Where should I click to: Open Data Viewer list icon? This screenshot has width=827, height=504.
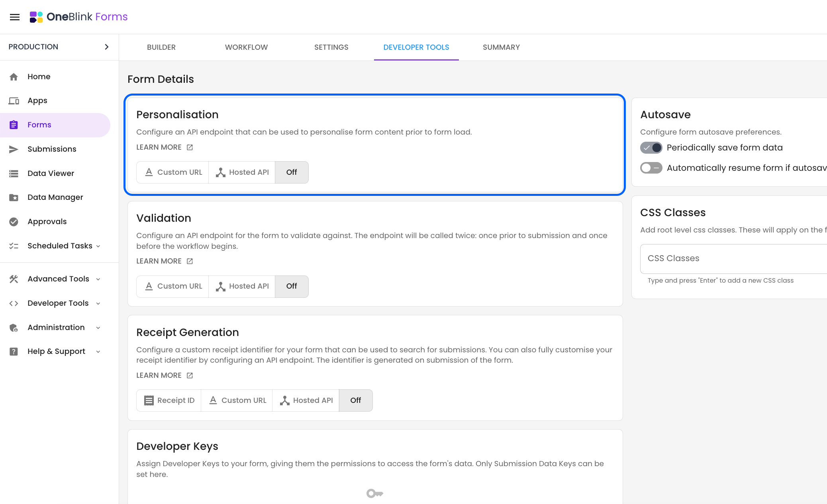[14, 174]
